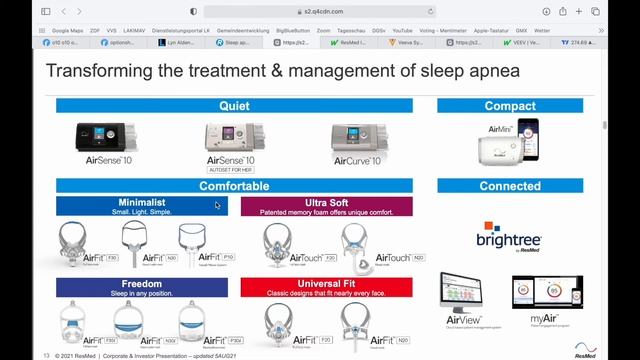Click the AirFit F30 mask image

click(72, 244)
